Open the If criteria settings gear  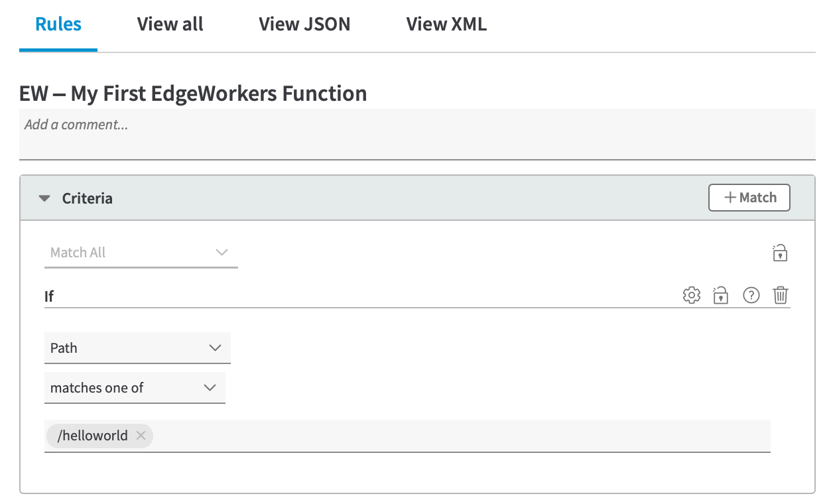[691, 295]
